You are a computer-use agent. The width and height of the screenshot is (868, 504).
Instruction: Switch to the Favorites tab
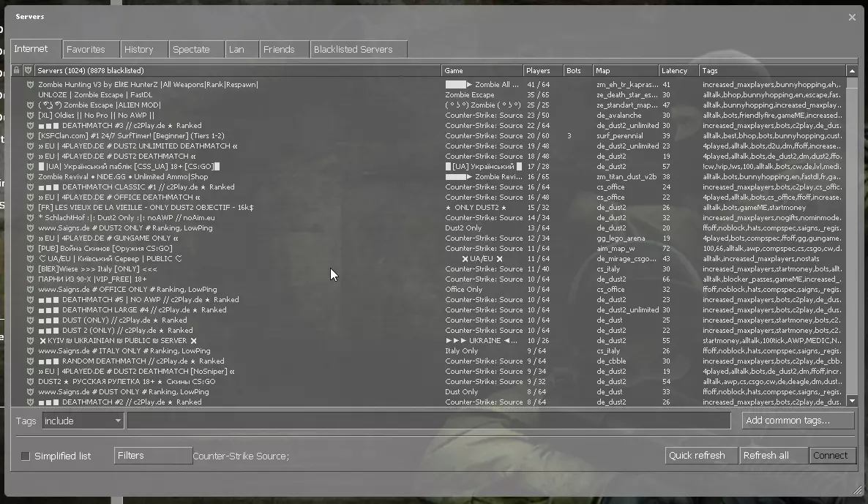pyautogui.click(x=91, y=49)
